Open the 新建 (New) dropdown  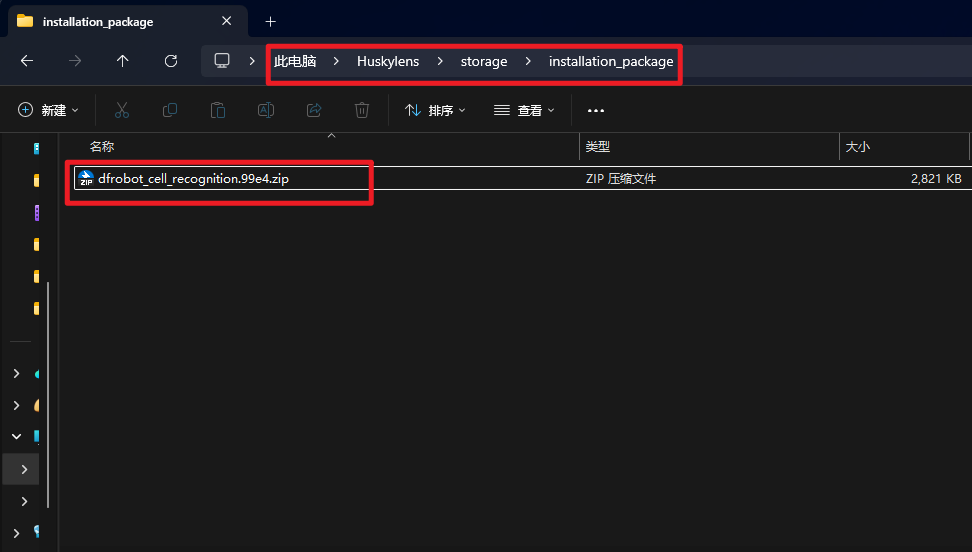point(48,110)
